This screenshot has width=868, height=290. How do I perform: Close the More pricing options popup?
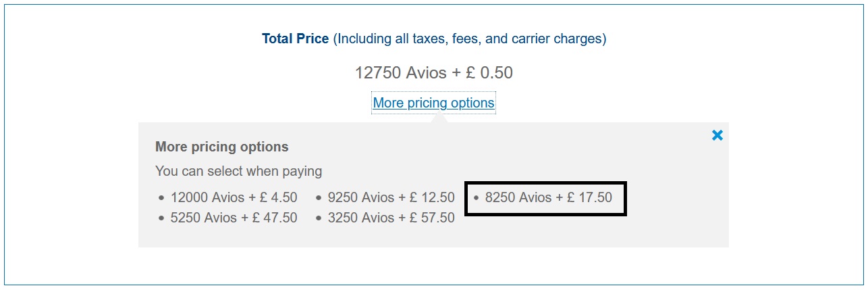717,135
